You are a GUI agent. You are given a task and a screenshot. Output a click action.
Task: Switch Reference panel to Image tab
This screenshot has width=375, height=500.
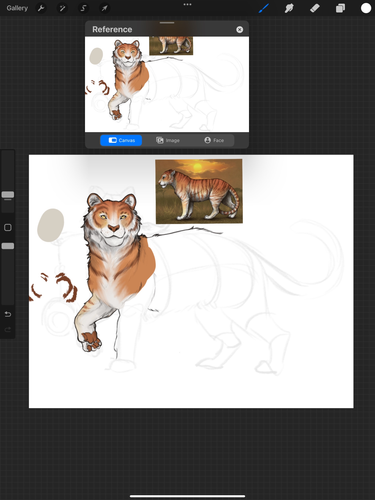[168, 140]
